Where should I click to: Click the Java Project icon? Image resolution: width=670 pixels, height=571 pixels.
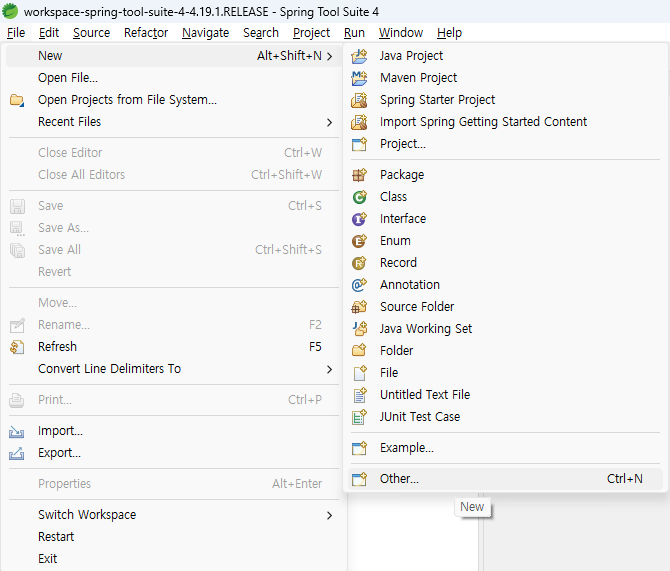[359, 56]
